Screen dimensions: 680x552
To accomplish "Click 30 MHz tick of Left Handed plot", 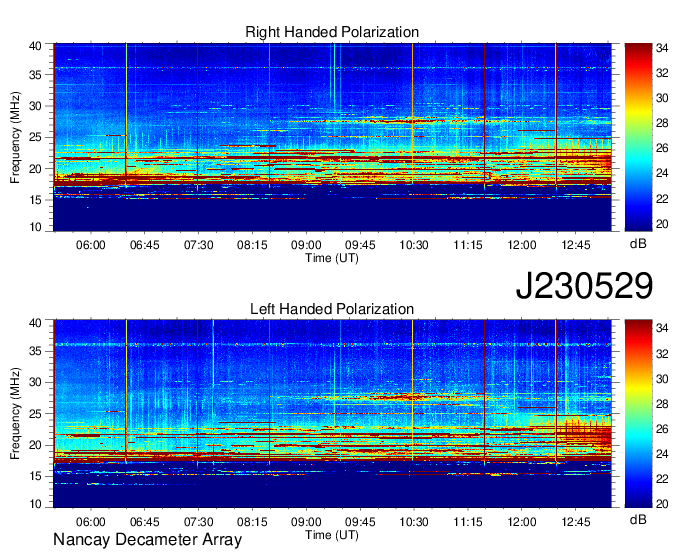I will [35, 382].
